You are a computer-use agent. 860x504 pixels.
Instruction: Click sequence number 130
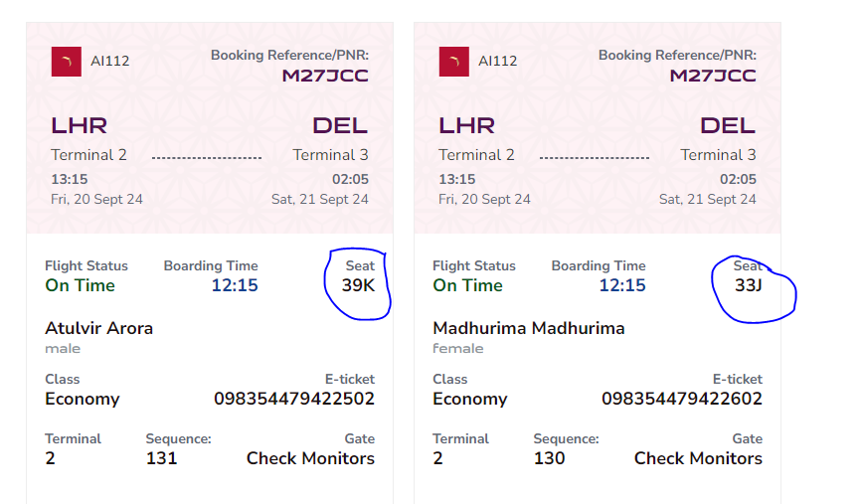550,458
